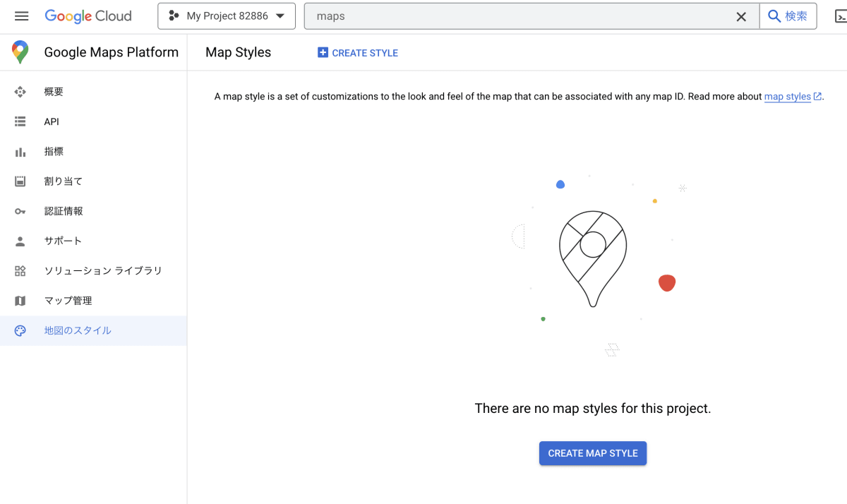The width and height of the screenshot is (847, 504).
Task: Open ソリューション ライブラリ page
Action: (93, 270)
